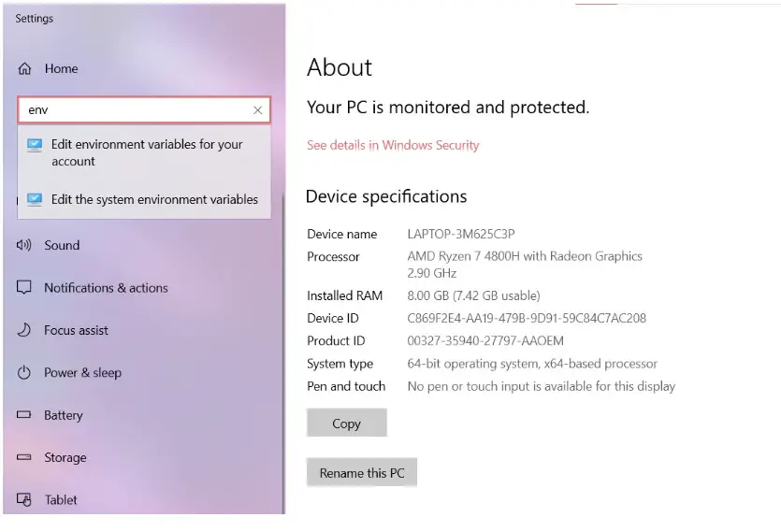Copy the device specifications
The height and width of the screenshot is (532, 781).
coord(347,423)
